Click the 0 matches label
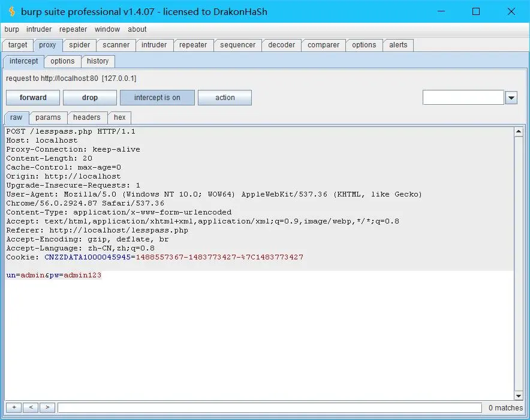The width and height of the screenshot is (530, 420). tap(505, 408)
